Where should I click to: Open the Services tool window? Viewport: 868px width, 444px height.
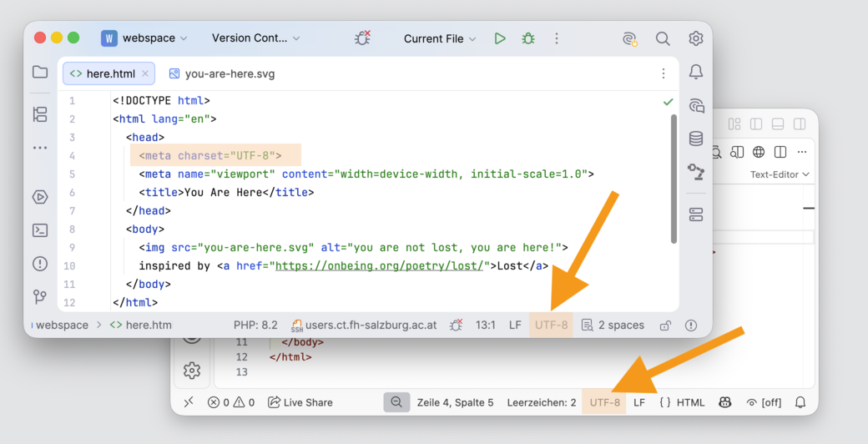pyautogui.click(x=40, y=197)
